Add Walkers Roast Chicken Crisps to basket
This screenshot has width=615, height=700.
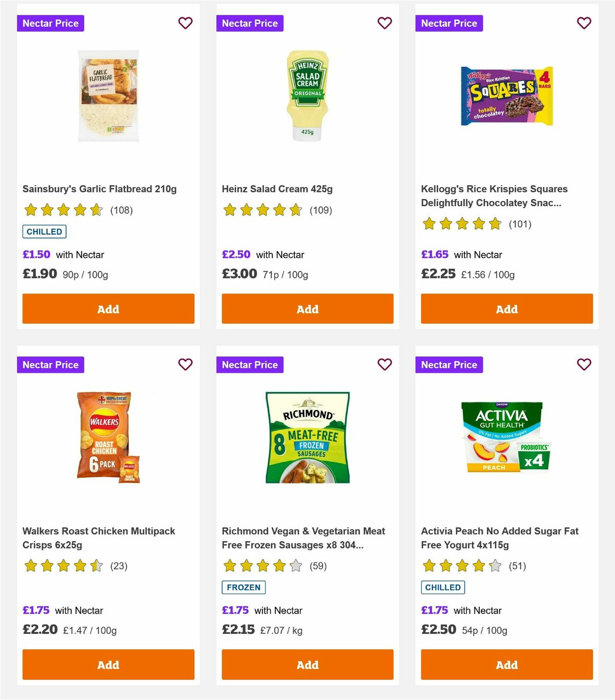tap(108, 665)
